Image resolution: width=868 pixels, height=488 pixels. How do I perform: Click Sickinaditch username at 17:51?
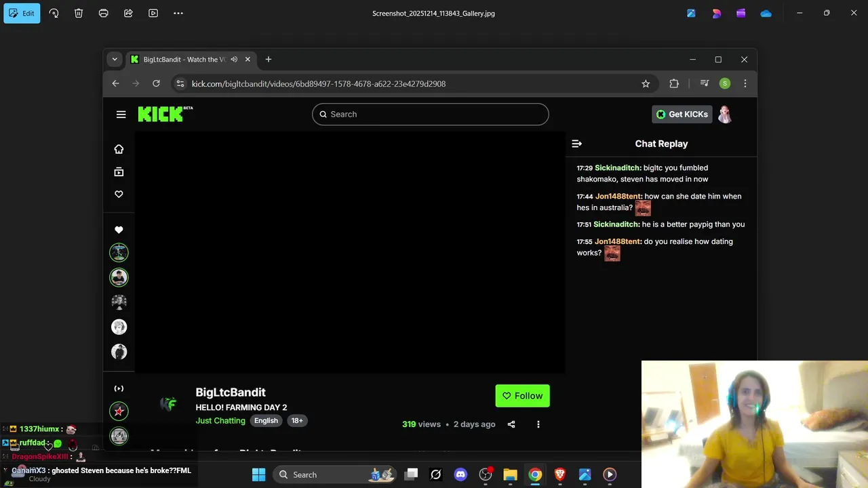616,224
